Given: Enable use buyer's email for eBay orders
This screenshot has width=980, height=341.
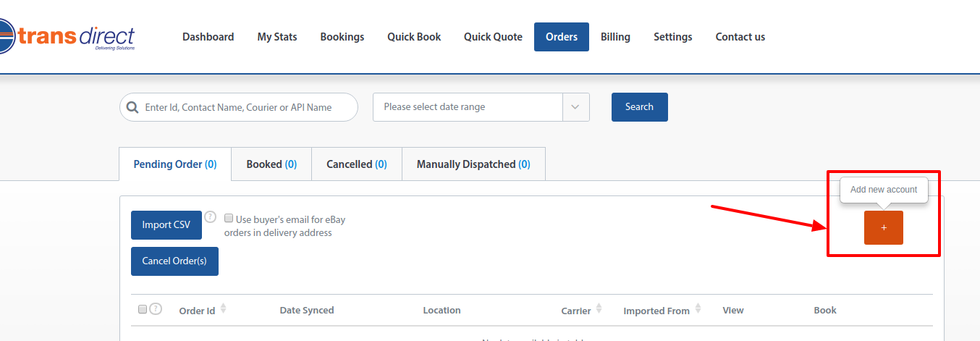Looking at the screenshot, I should coord(229,218).
